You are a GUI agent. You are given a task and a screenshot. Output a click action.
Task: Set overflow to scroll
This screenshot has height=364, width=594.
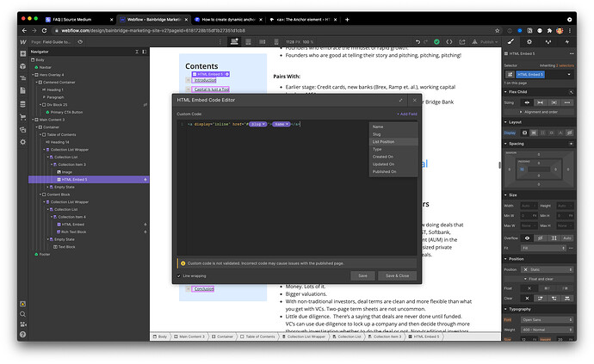pos(554,238)
